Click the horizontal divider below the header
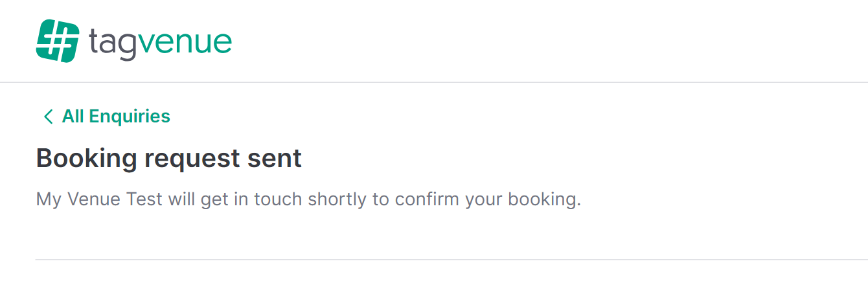 [434, 82]
